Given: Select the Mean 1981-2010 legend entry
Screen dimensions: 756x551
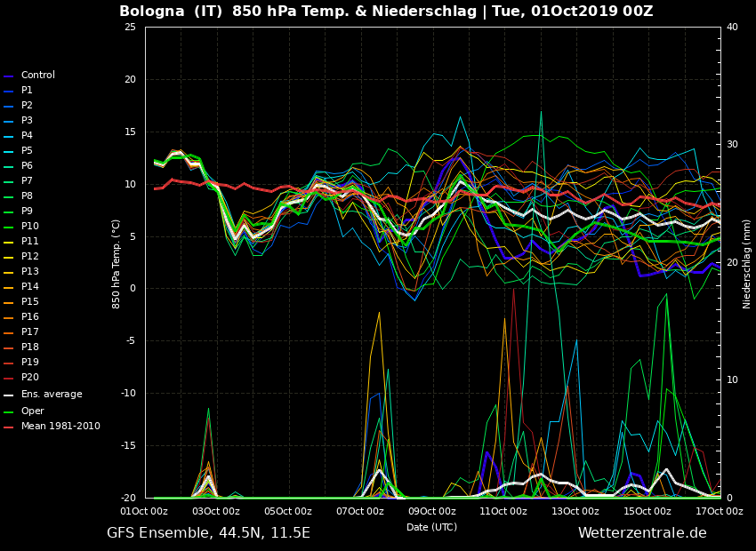Looking at the screenshot, I should (60, 427).
